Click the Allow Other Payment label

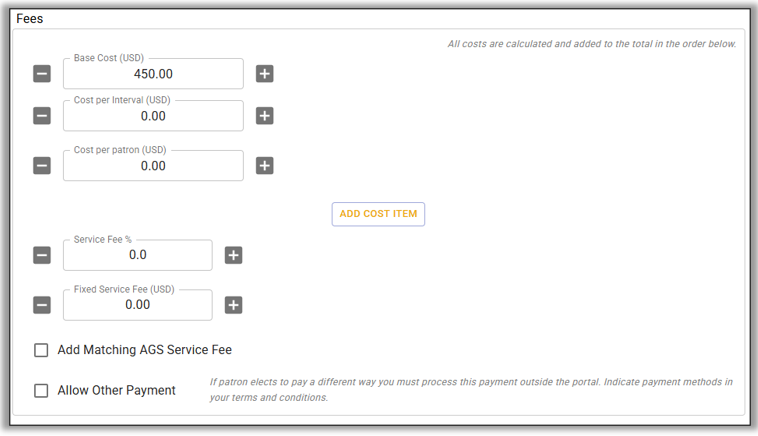pyautogui.click(x=116, y=390)
